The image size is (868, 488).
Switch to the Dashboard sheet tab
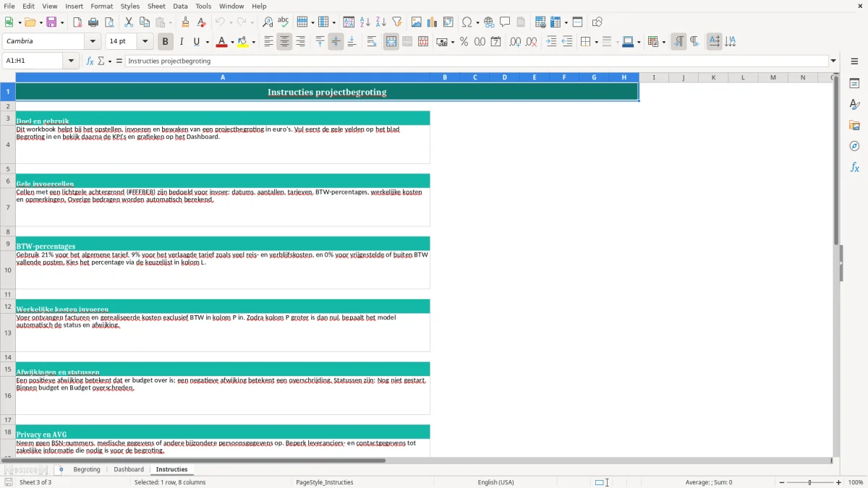tap(129, 470)
